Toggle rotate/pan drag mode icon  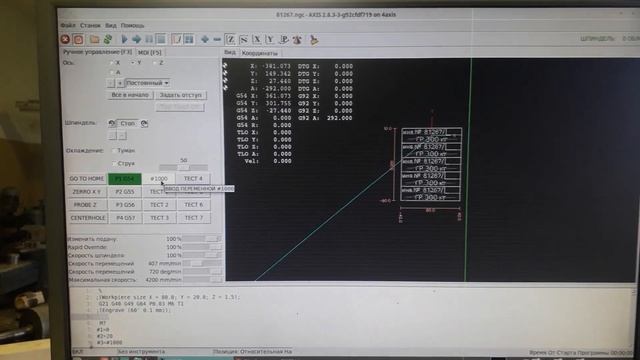[x=297, y=39]
